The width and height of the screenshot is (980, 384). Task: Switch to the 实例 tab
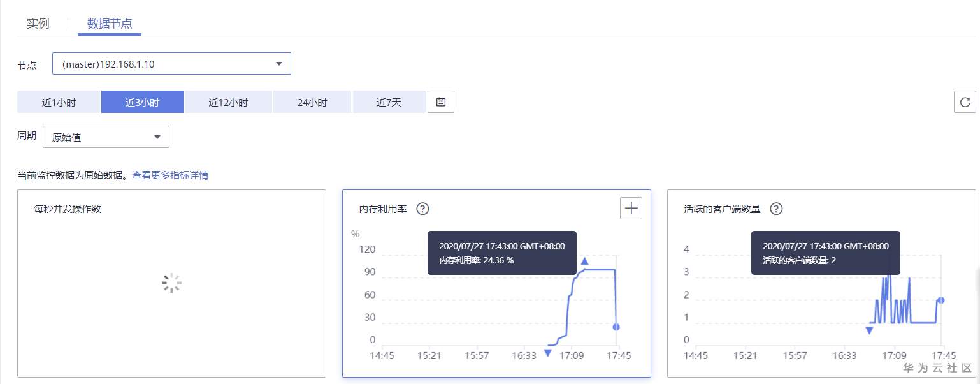(x=38, y=24)
